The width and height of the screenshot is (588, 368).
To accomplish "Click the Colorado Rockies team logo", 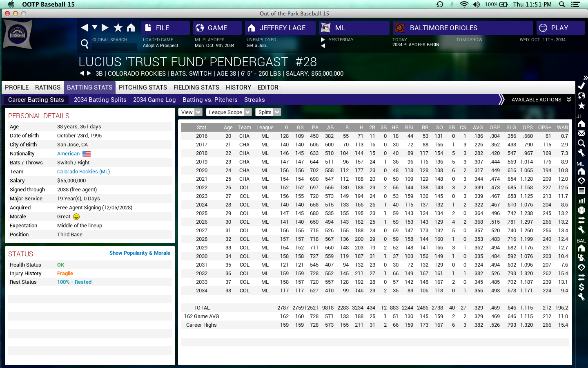I will coord(18,34).
